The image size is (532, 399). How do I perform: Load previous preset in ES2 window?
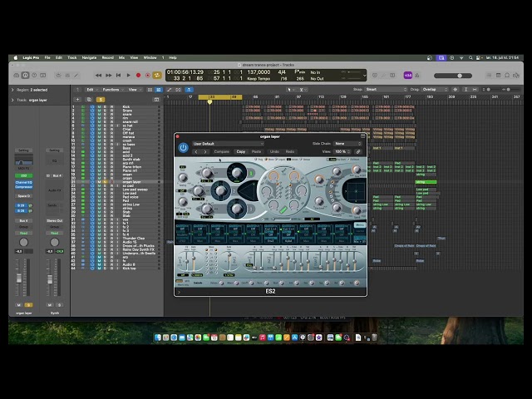(x=196, y=151)
